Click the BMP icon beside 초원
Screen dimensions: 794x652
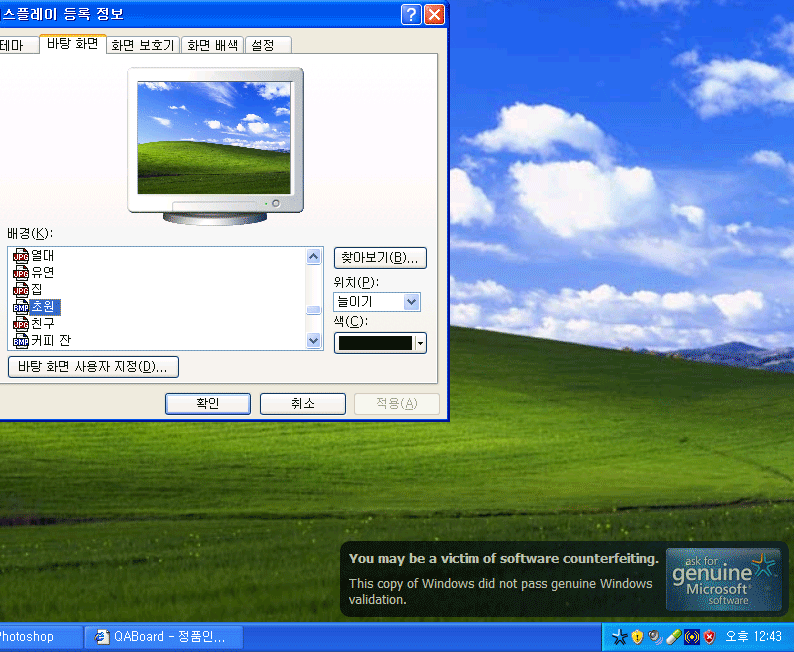21,307
